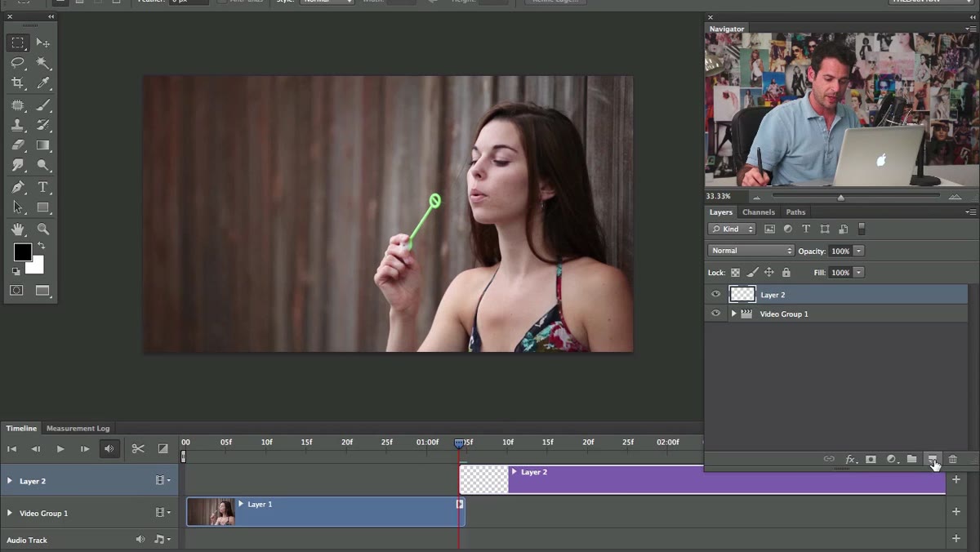Toggle timeline audio playback speaker
The width and height of the screenshot is (980, 552).
click(109, 448)
